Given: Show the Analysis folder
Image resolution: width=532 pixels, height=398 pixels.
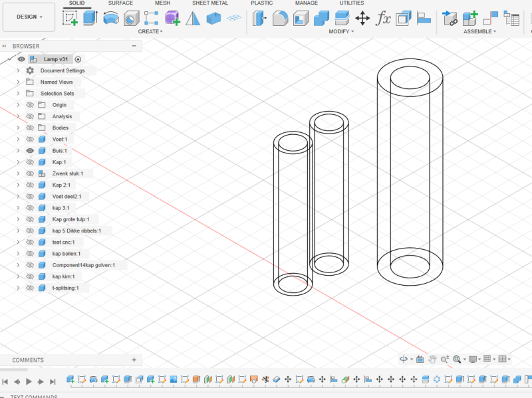Looking at the screenshot, I should point(30,116).
